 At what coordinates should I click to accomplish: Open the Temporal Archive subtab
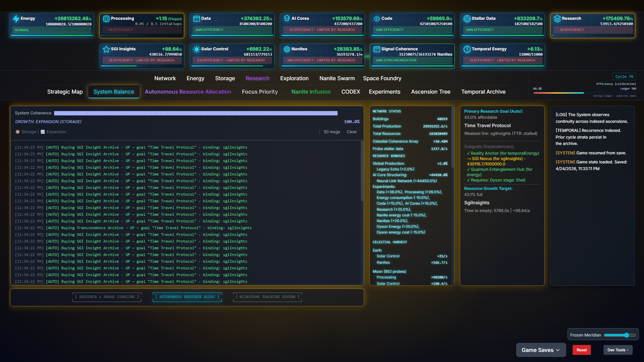pyautogui.click(x=483, y=92)
